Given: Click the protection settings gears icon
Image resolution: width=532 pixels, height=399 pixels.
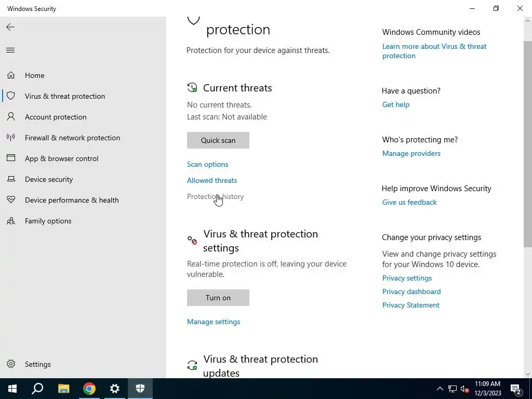Looking at the screenshot, I should (x=192, y=240).
